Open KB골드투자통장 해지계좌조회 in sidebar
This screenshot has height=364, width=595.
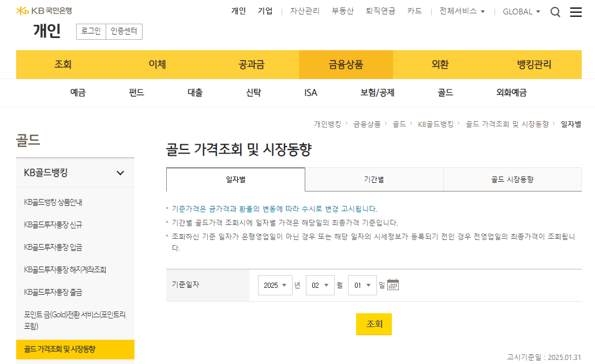click(65, 270)
